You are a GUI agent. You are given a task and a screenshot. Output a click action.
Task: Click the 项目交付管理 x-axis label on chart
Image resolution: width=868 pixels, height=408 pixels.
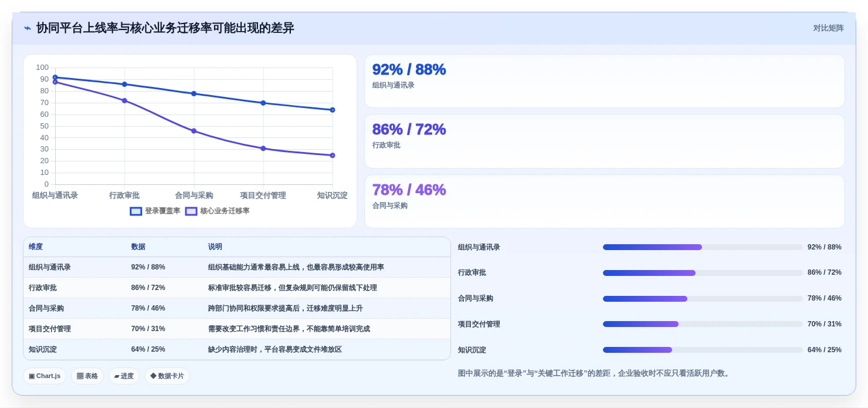tap(263, 195)
